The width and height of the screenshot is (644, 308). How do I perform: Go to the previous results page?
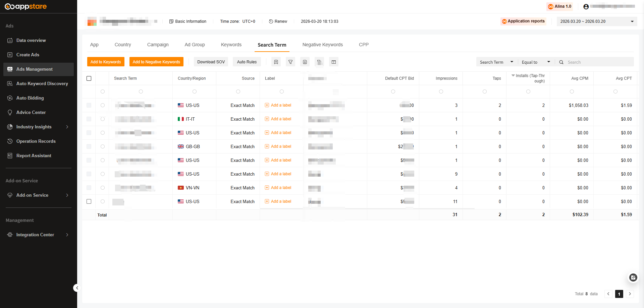tap(608, 294)
